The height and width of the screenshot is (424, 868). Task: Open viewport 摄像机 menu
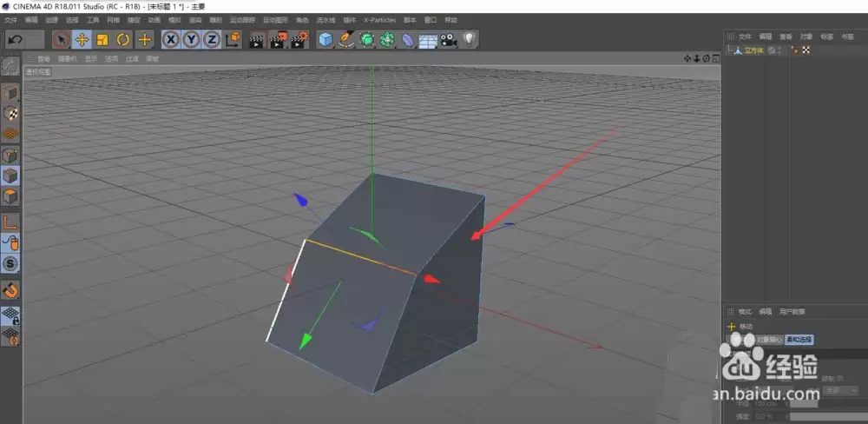(67, 59)
